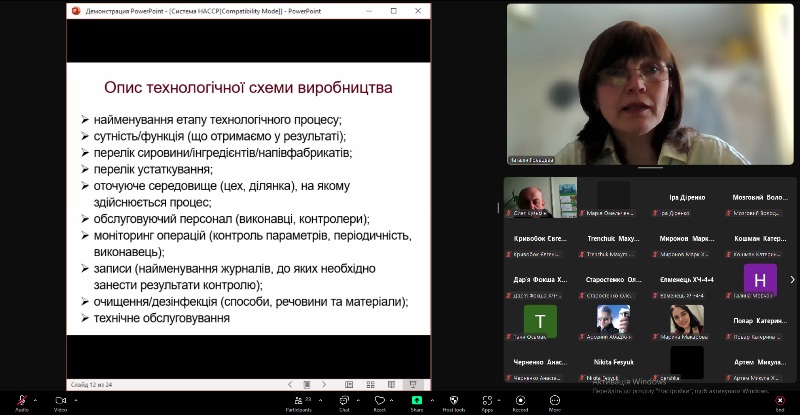Image resolution: width=800 pixels, height=415 pixels.
Task: Unmute the microphone with the Audio button
Action: pos(21,401)
